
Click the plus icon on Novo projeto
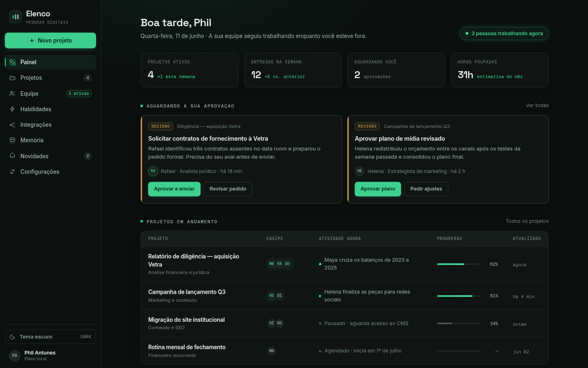32,40
